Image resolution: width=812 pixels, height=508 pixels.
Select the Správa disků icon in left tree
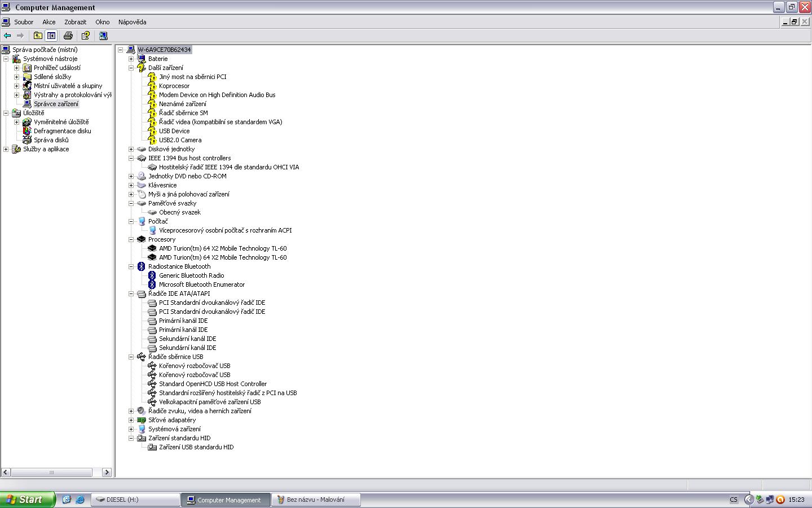27,140
